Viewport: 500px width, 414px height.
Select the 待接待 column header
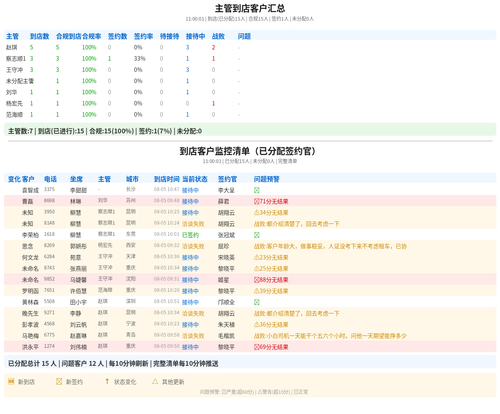point(169,36)
